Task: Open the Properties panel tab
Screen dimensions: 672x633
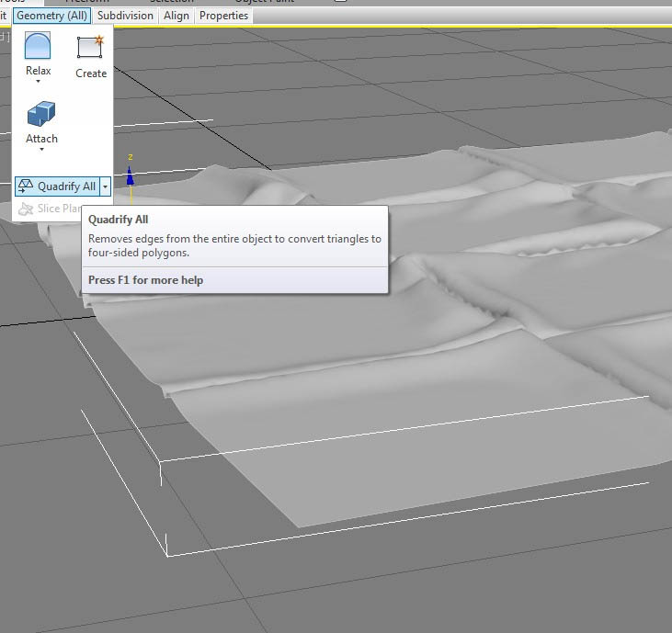Action: click(x=223, y=16)
